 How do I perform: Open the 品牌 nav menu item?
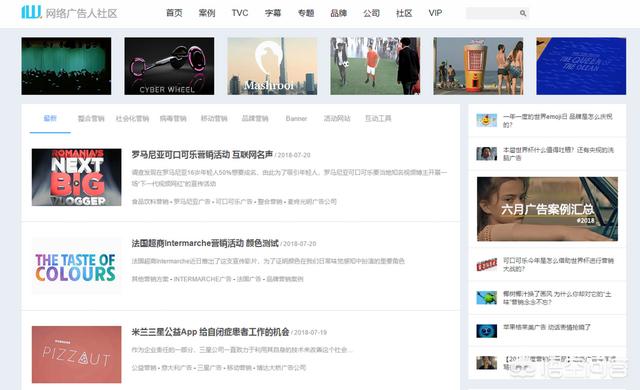pos(339,13)
